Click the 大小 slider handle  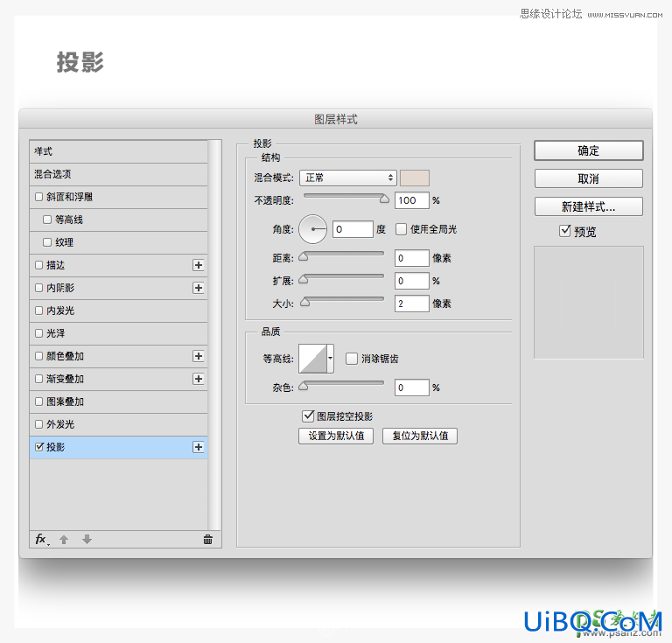tap(304, 302)
